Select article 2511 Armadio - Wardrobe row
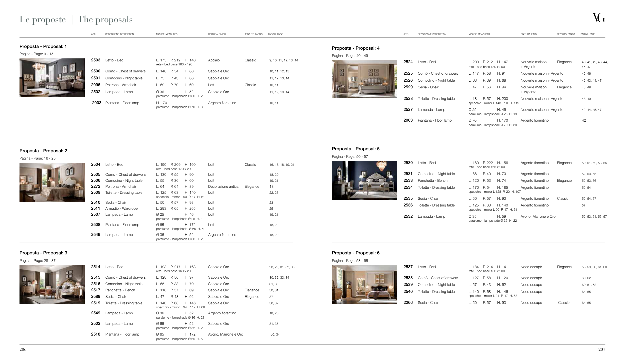625x364 pixels. click(x=121, y=208)
